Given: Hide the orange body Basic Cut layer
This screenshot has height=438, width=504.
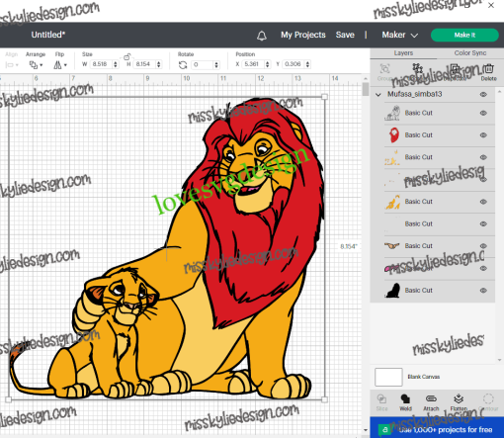Looking at the screenshot, I should (483, 202).
